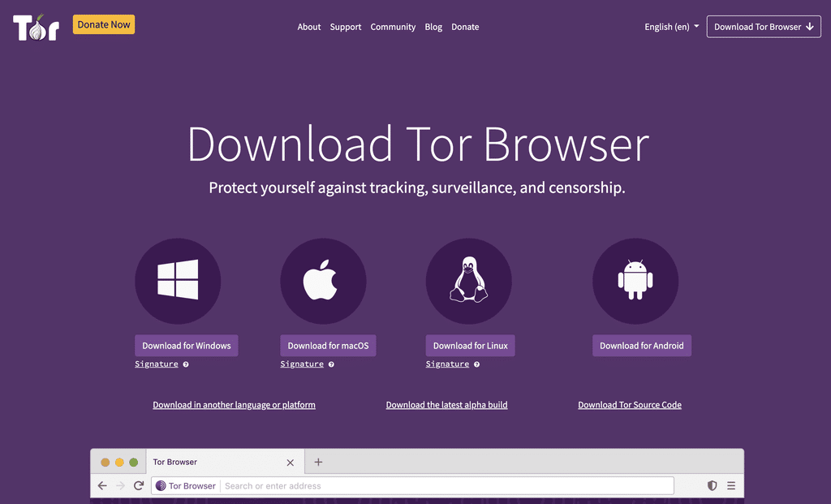Click the Tor Browser identity icon in address bar
The height and width of the screenshot is (504, 831).
point(161,485)
